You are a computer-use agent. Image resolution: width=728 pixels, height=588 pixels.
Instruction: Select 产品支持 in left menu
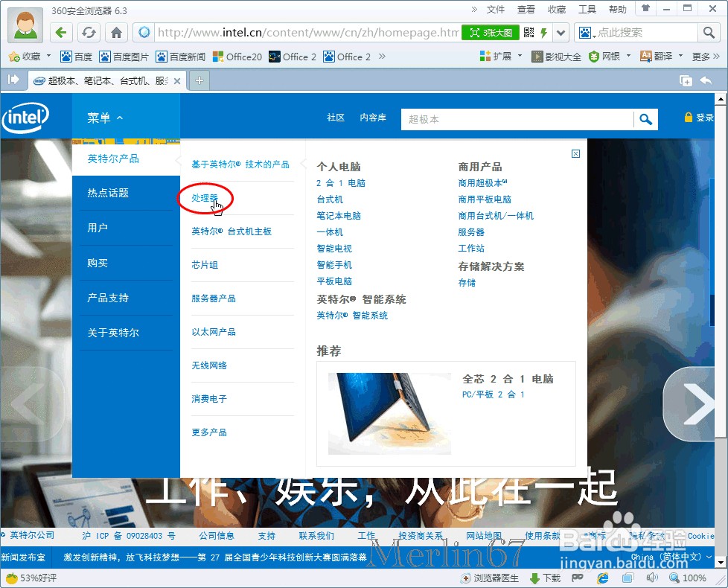tap(108, 298)
